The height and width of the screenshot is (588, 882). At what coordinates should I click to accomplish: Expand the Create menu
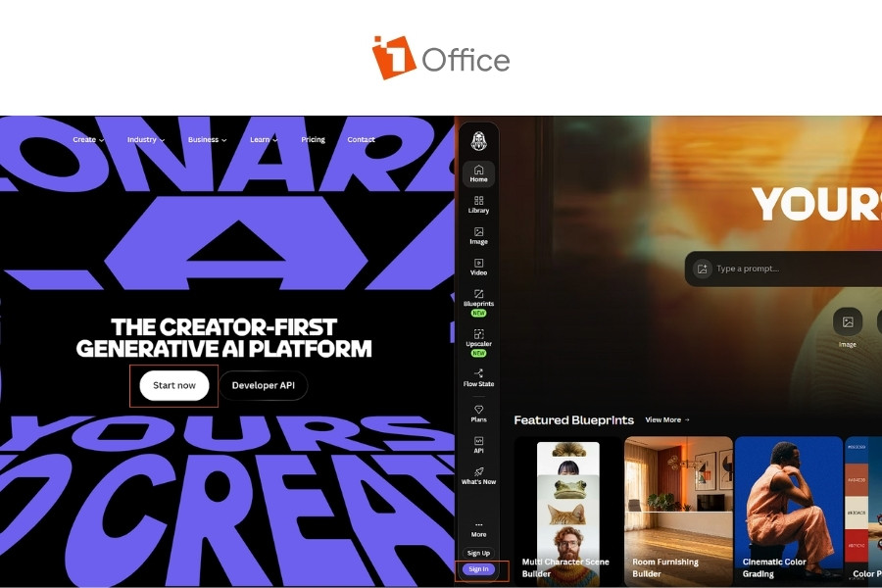88,139
